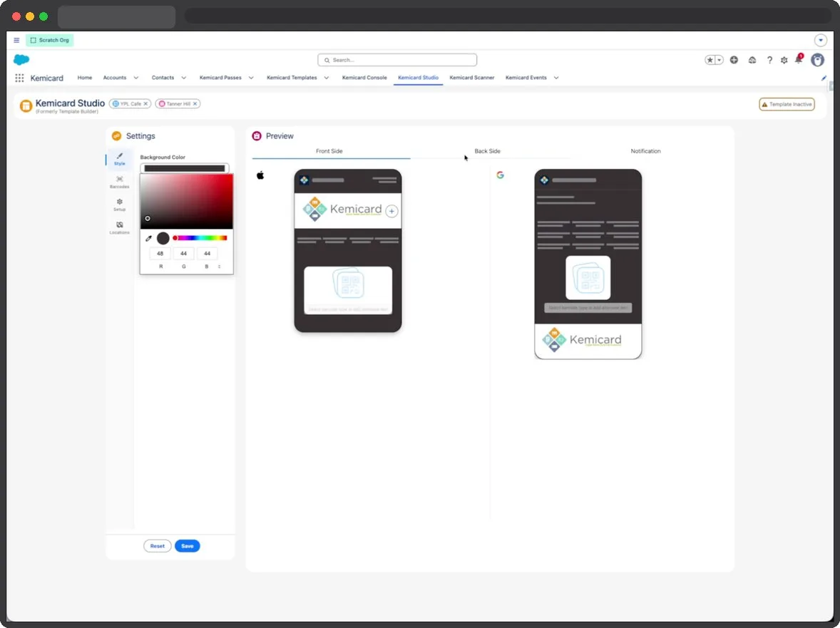Open the Kemicard Studio tab

pos(418,78)
